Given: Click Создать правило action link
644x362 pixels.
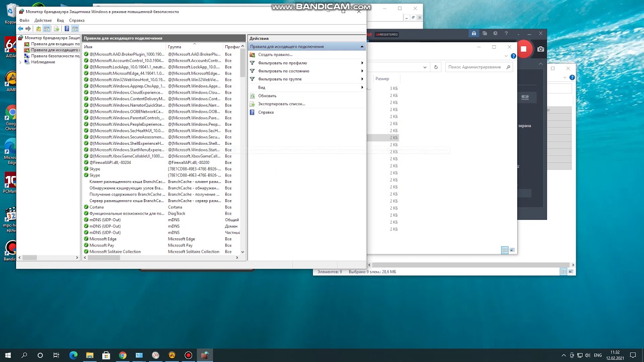Looking at the screenshot, I should (275, 54).
